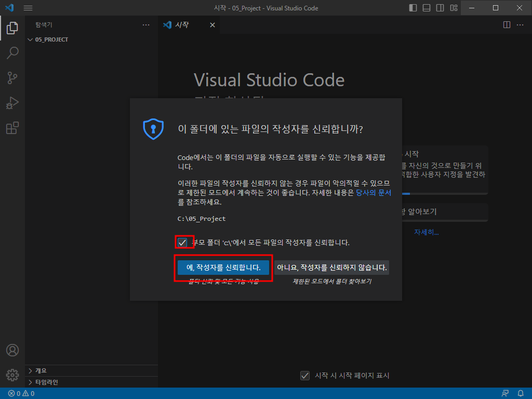Select the 시작 editor tab
Screen dimensions: 532x399
click(189, 25)
